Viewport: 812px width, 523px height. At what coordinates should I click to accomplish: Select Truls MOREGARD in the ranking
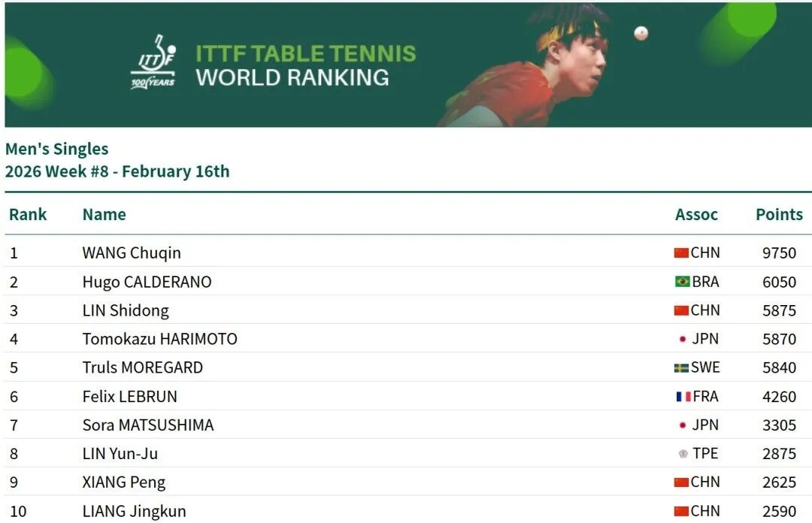pos(142,367)
